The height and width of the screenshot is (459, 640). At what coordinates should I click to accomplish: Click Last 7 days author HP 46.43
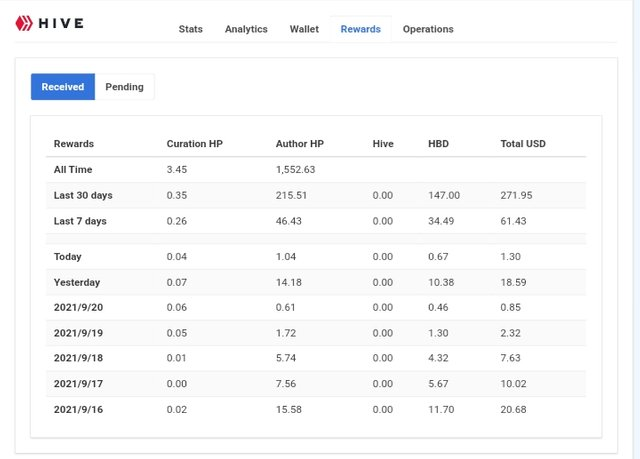pos(289,221)
